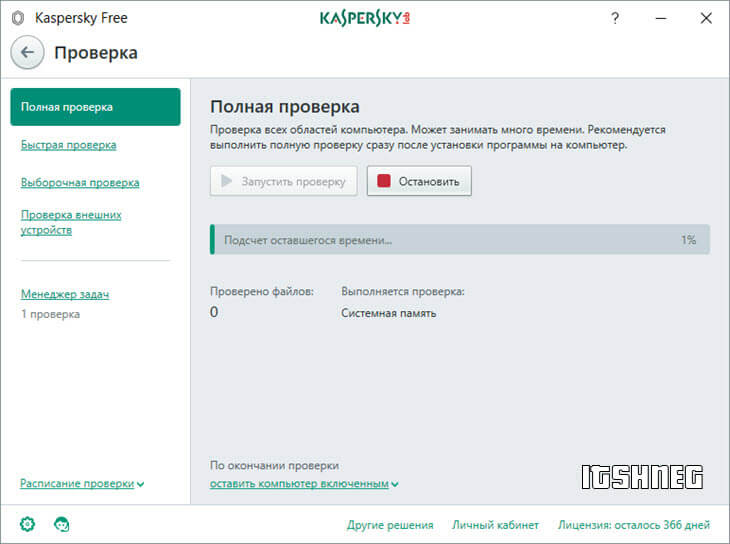Go back using the arrow button
Screen dimensions: 730x544
coord(27,52)
